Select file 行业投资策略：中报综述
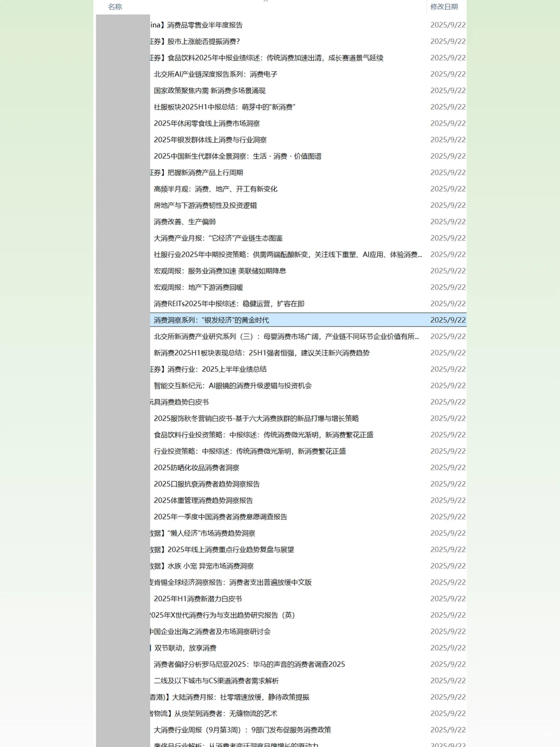This screenshot has width=560, height=747. tap(250, 451)
